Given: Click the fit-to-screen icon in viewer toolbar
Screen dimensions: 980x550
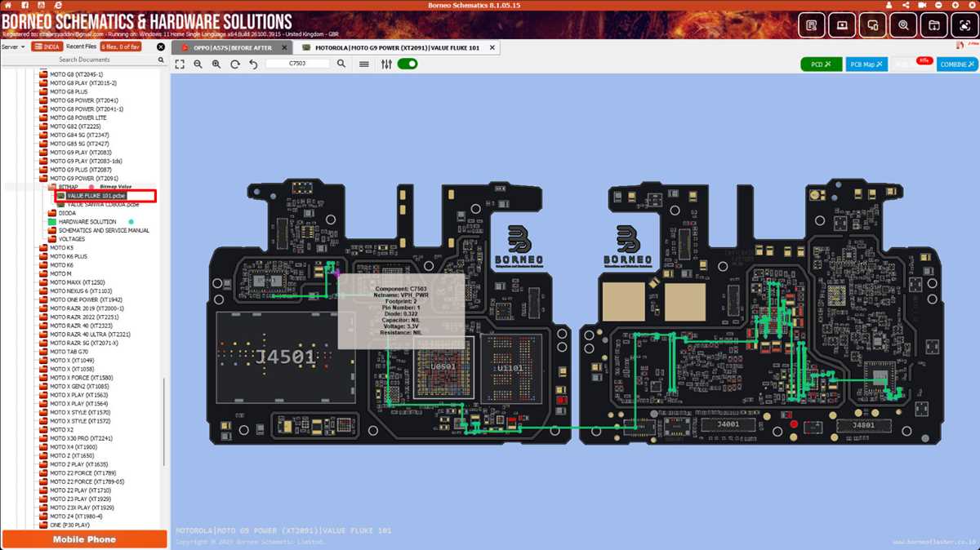Looking at the screenshot, I should point(180,64).
